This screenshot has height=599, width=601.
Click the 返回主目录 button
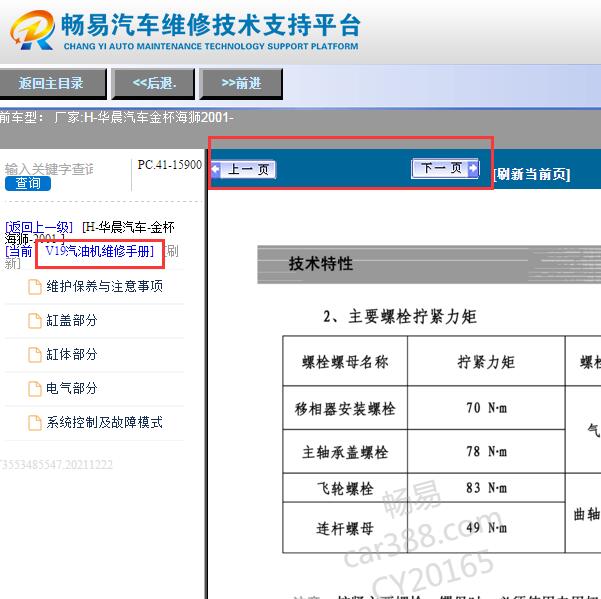[52, 83]
